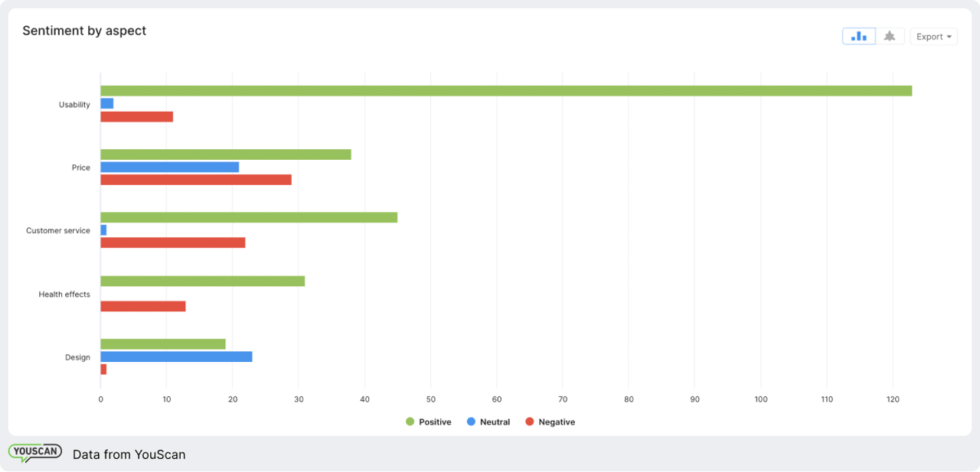Click the blue Neutral legend dot
980x472 pixels.
(470, 422)
